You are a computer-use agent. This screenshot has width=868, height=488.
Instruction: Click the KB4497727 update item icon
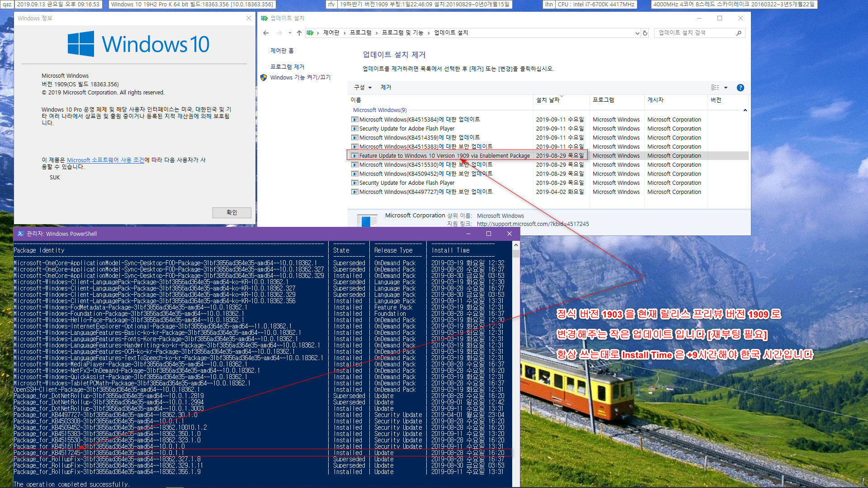(355, 192)
